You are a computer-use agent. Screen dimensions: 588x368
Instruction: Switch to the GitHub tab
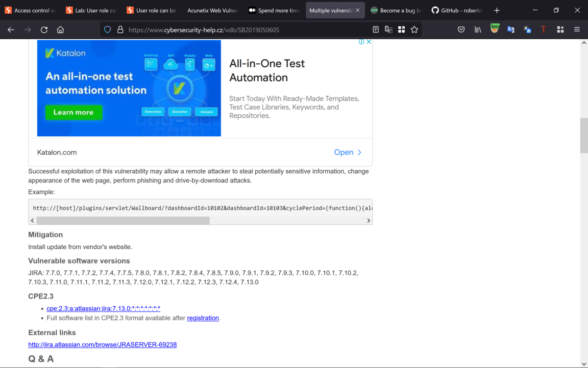457,10
